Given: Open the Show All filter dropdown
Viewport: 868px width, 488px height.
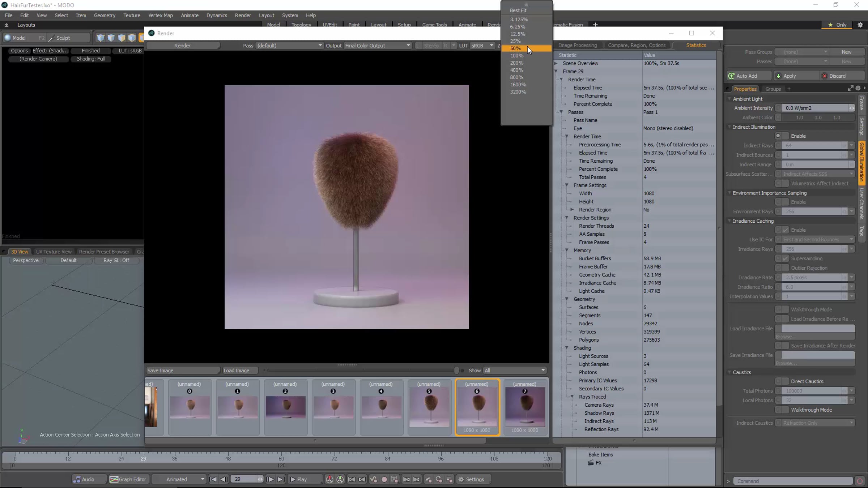Looking at the screenshot, I should tap(515, 371).
